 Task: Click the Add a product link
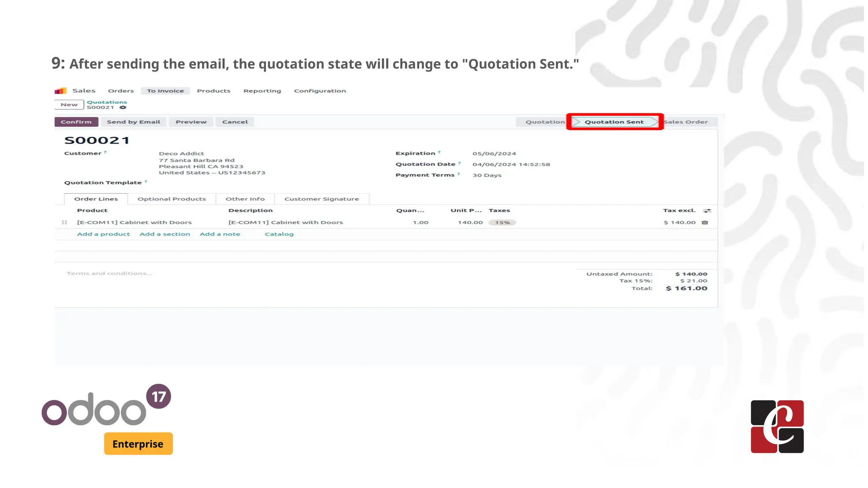[x=103, y=234]
